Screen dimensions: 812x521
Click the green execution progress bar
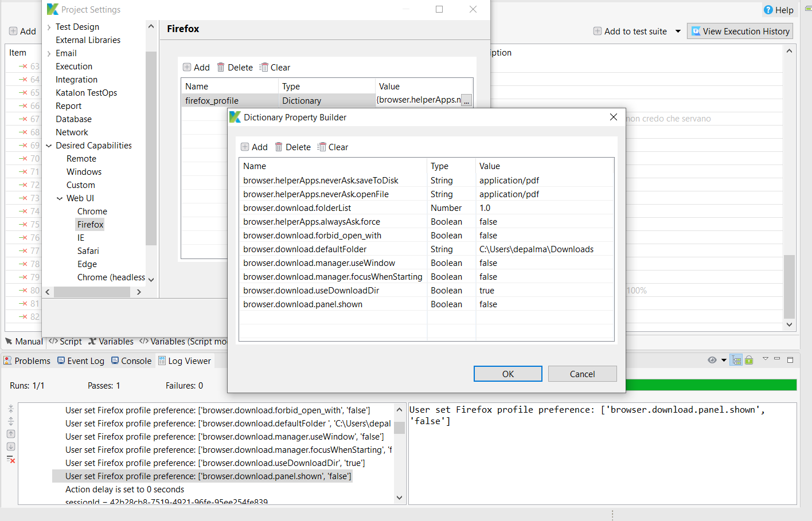pyautogui.click(x=711, y=385)
